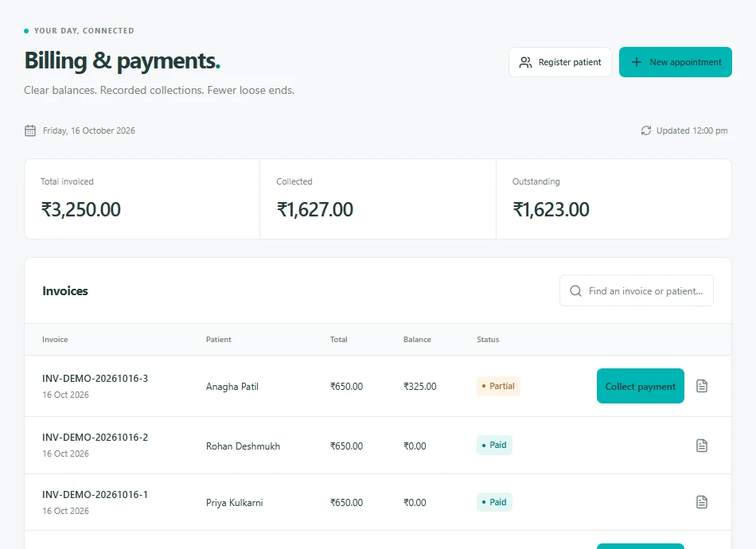The height and width of the screenshot is (549, 756).
Task: Click patient name Priya Kulkarni
Action: tap(234, 503)
